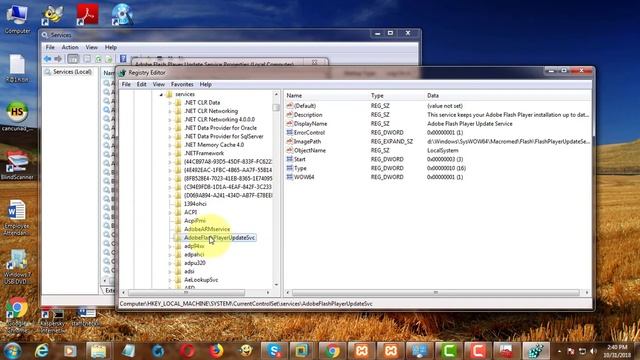Open the Windows Start orb
Screen dimensions: 640x360
[x=12, y=351]
